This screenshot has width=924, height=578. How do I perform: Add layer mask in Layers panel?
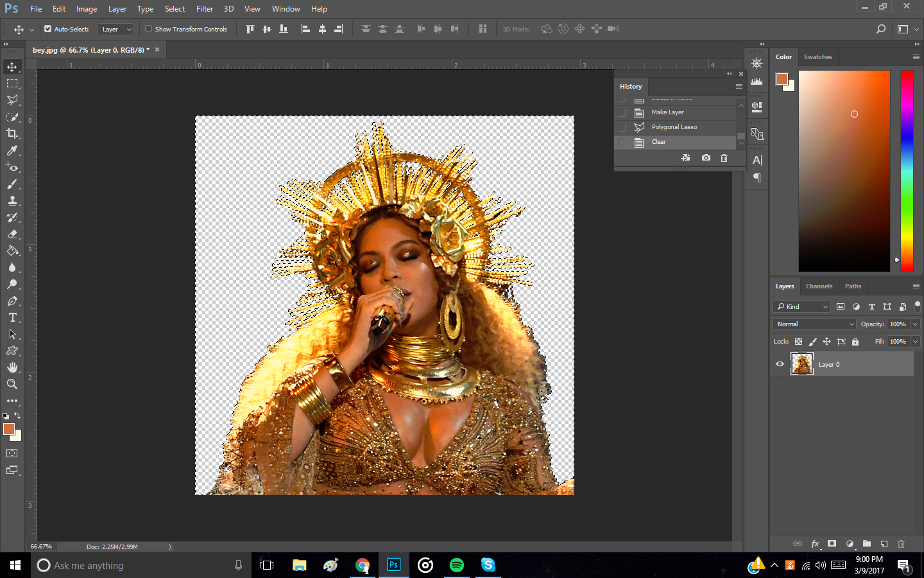(x=832, y=543)
